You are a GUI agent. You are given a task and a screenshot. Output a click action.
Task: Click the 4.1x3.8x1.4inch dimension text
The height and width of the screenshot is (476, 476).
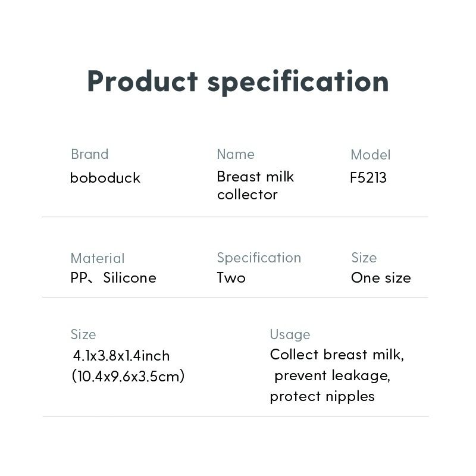[121, 356]
